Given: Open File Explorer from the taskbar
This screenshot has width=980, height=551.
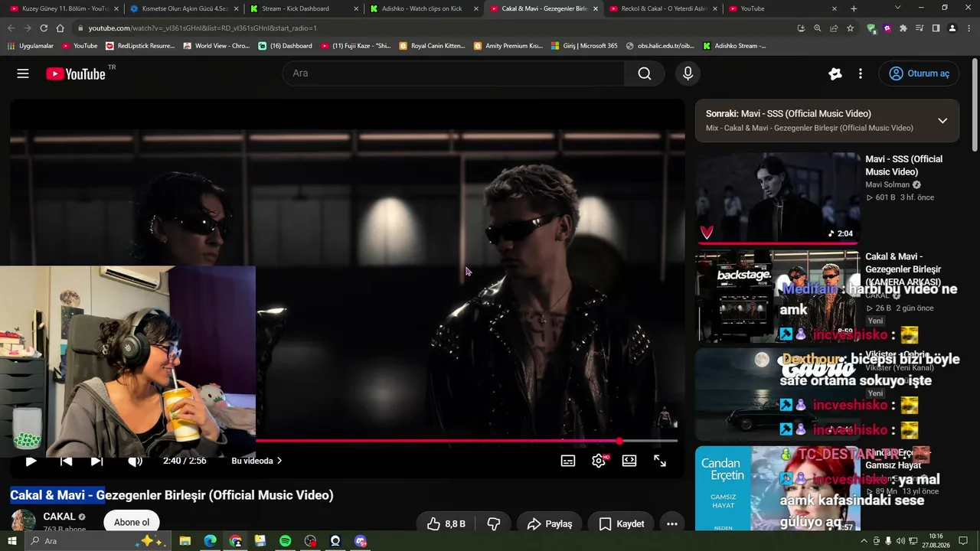Looking at the screenshot, I should click(x=185, y=541).
